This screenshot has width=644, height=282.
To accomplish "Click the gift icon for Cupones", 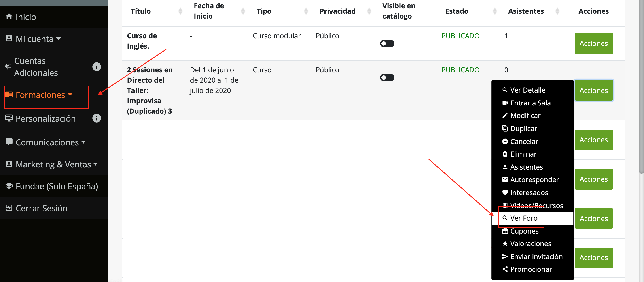I will pyautogui.click(x=505, y=231).
